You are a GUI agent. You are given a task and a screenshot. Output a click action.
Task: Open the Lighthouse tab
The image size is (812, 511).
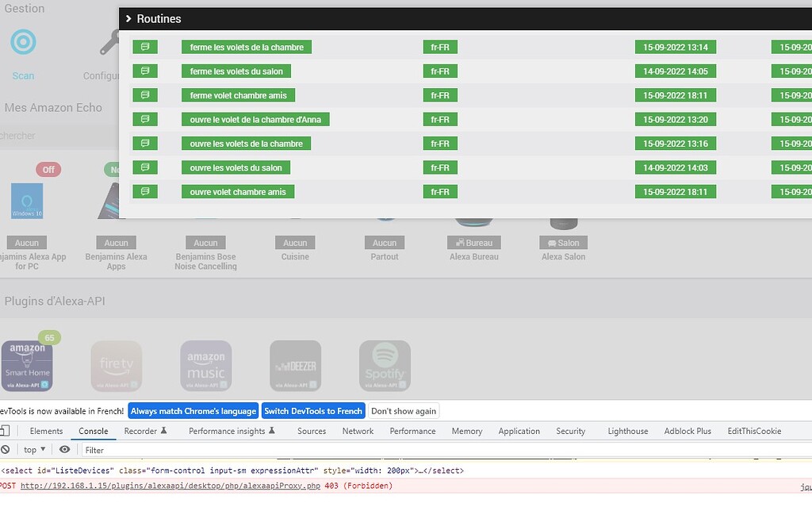pyautogui.click(x=628, y=431)
